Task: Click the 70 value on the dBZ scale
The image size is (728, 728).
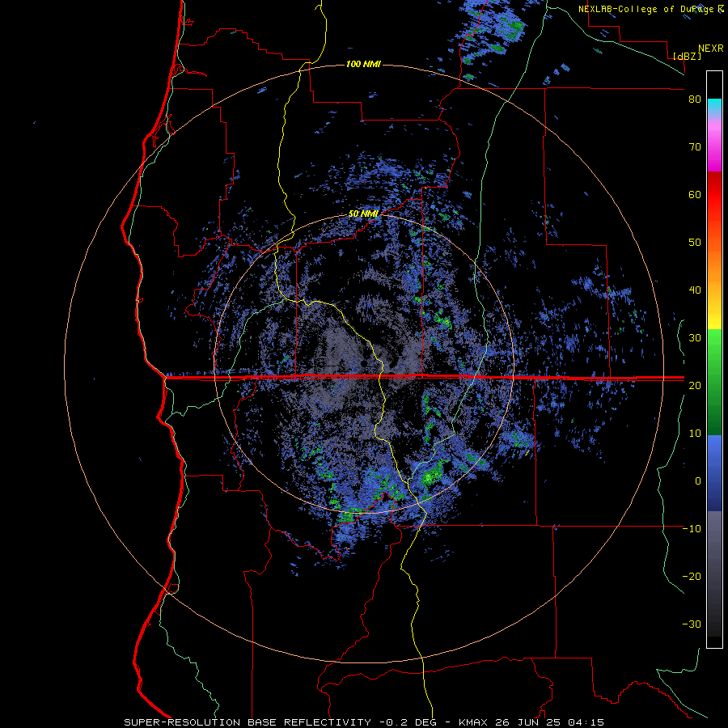Action: click(695, 147)
